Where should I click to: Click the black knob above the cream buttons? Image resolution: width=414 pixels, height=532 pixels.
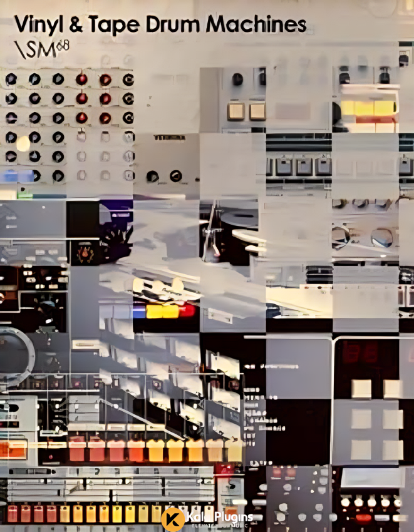(x=237, y=79)
